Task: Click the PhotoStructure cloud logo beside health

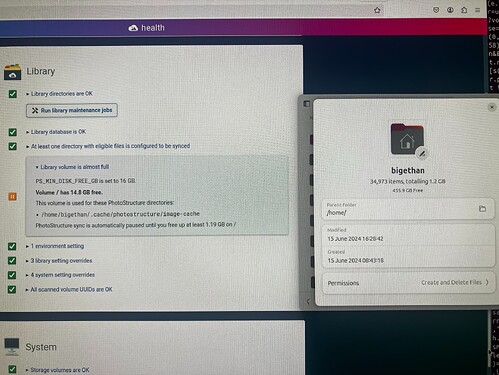Action: pyautogui.click(x=133, y=28)
